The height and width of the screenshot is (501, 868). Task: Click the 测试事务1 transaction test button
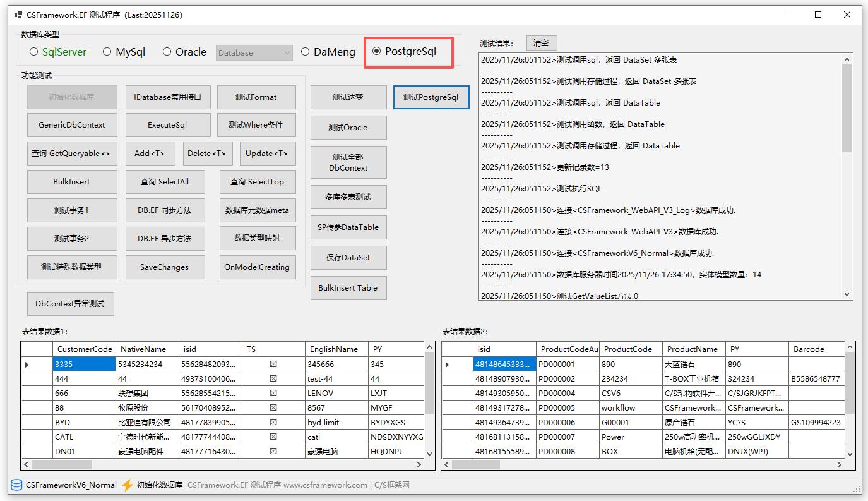tap(71, 210)
